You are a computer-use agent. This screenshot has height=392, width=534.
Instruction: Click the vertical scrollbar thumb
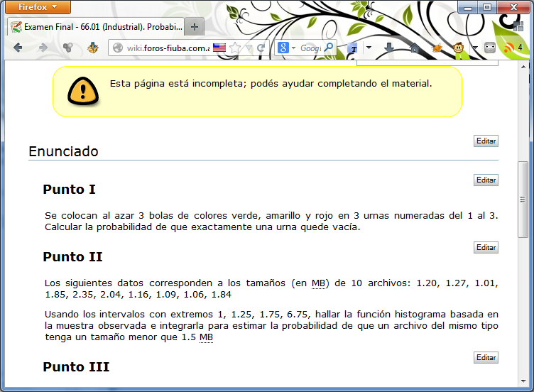[523, 199]
